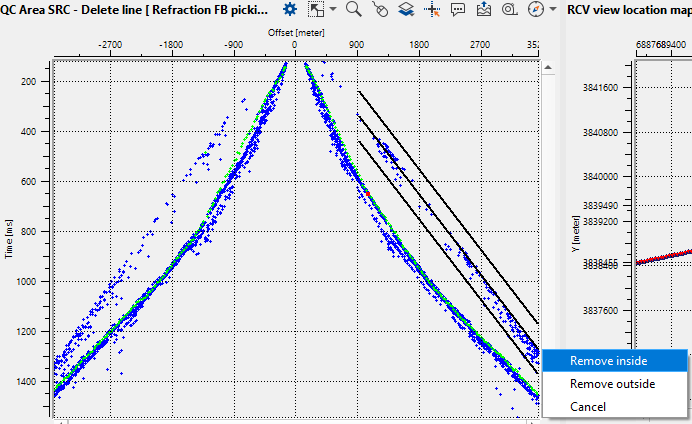
Task: Click the RCV view location map title
Action: click(x=630, y=9)
